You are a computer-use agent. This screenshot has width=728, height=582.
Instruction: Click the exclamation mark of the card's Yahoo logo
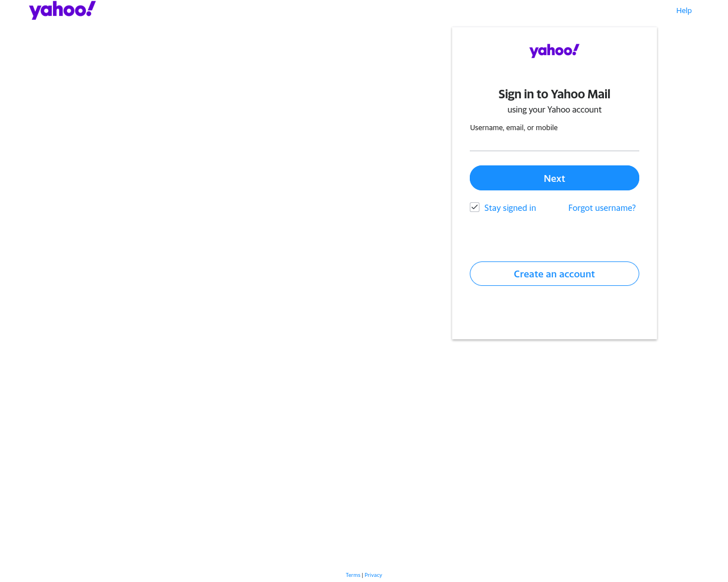point(576,49)
